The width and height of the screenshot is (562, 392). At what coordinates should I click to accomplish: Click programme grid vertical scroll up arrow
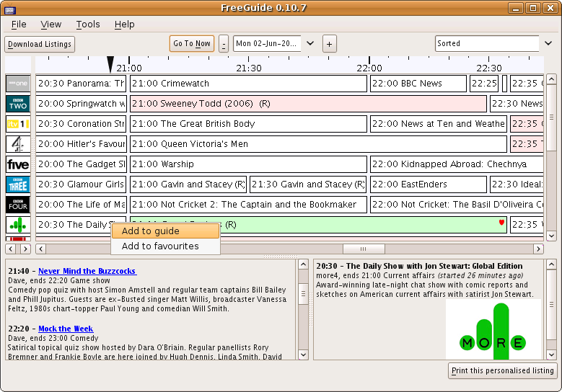pyautogui.click(x=551, y=79)
